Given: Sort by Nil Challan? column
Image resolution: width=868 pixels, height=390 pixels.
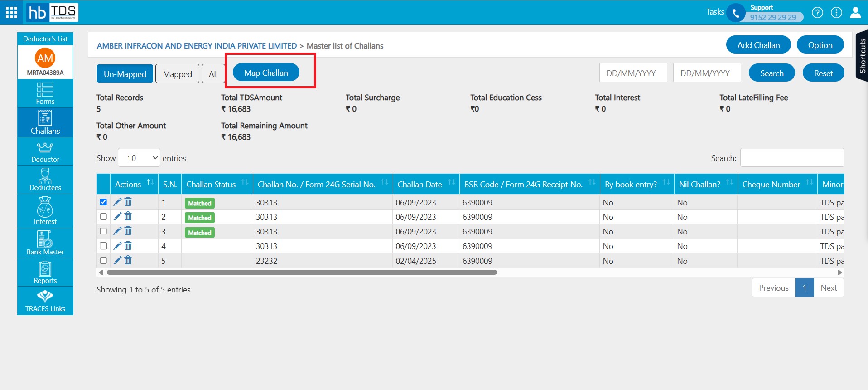Looking at the screenshot, I should (706, 184).
